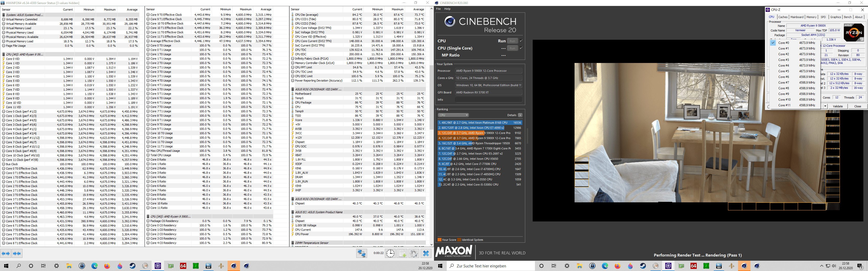This screenshot has height=271, width=868.
Task: Reset the HWiNFO elapsed time clock icon
Action: point(390,253)
